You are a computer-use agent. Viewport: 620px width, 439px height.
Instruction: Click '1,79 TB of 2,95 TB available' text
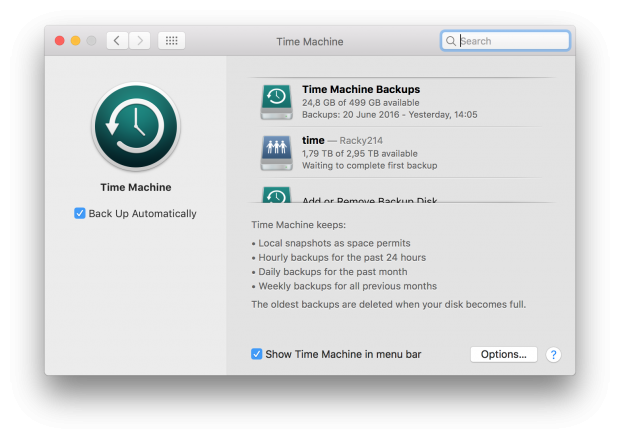(x=359, y=153)
